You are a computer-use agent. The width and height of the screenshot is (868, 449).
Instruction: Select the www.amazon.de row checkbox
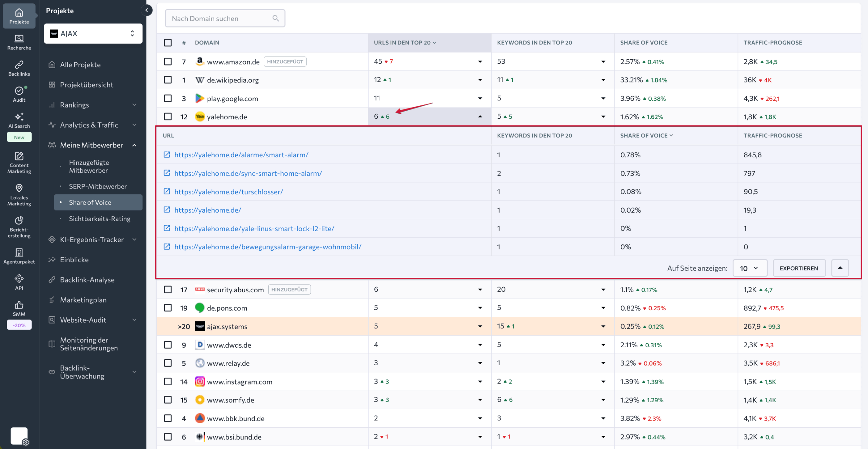point(168,61)
